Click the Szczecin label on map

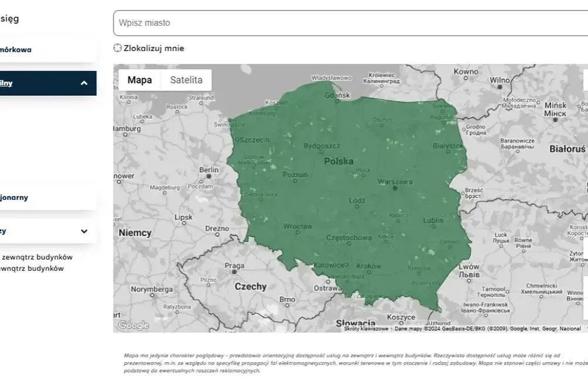coord(254,140)
